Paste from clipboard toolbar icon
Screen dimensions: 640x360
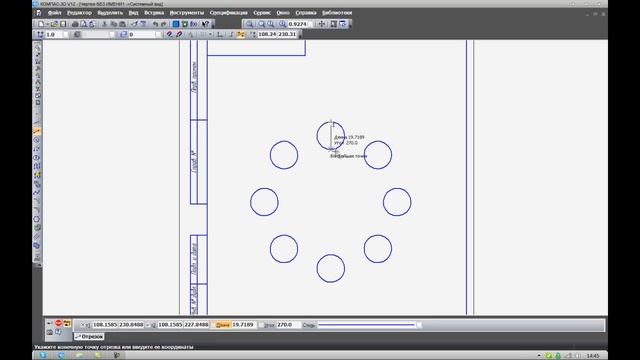[x=122, y=24]
